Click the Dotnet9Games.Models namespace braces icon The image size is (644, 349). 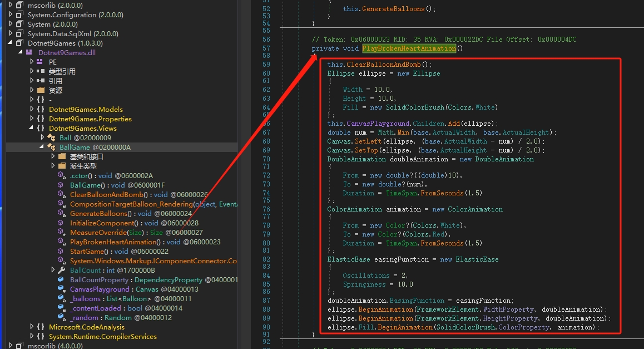coord(41,109)
